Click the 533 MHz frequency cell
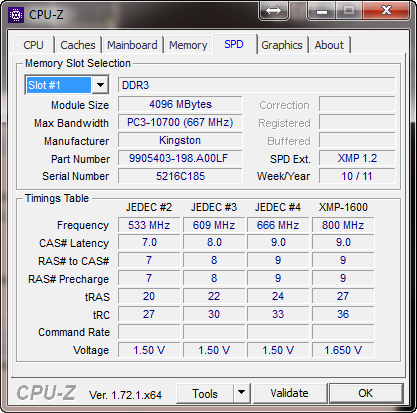Screen dimensions: 417x413 point(149,225)
